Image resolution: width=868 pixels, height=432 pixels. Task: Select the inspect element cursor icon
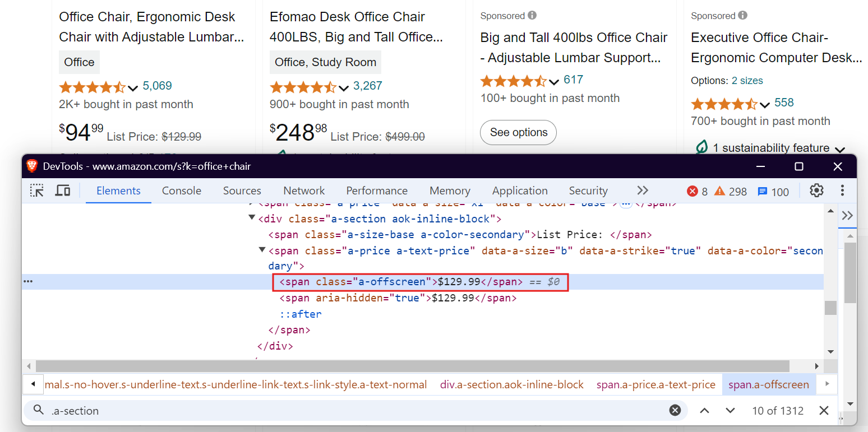click(36, 191)
